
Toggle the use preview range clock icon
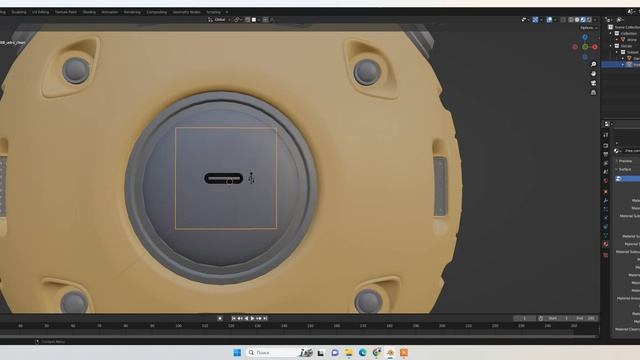click(541, 318)
